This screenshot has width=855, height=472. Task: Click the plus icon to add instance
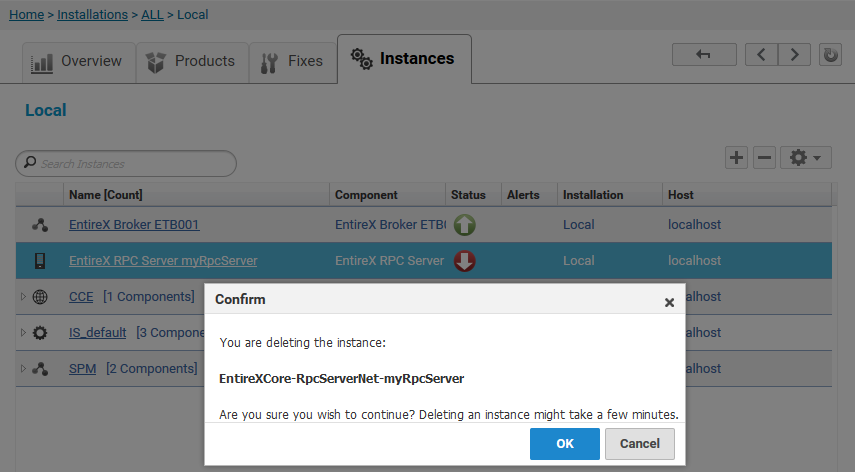(x=736, y=158)
